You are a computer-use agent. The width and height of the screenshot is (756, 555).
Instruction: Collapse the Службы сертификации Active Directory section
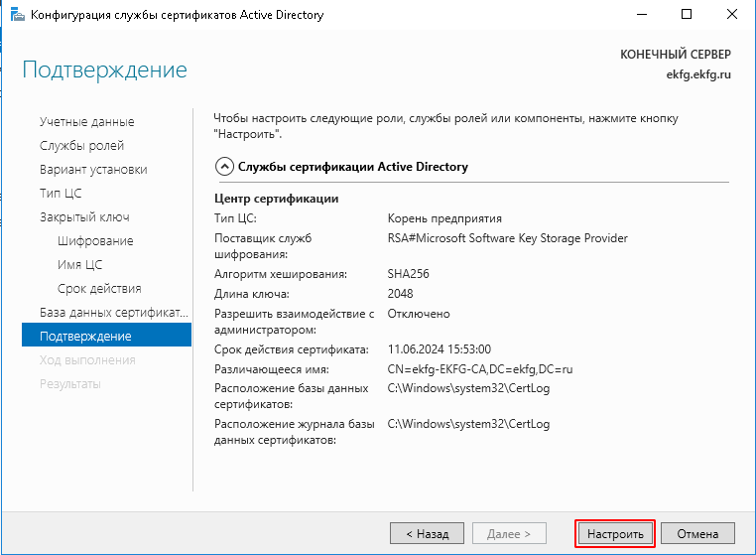click(224, 167)
